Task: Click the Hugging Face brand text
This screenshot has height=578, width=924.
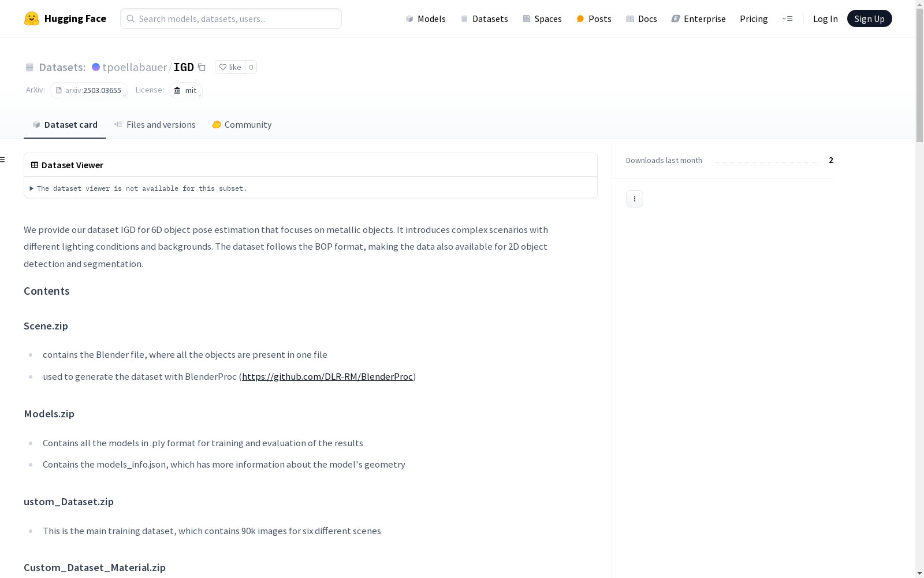Action: click(x=75, y=18)
